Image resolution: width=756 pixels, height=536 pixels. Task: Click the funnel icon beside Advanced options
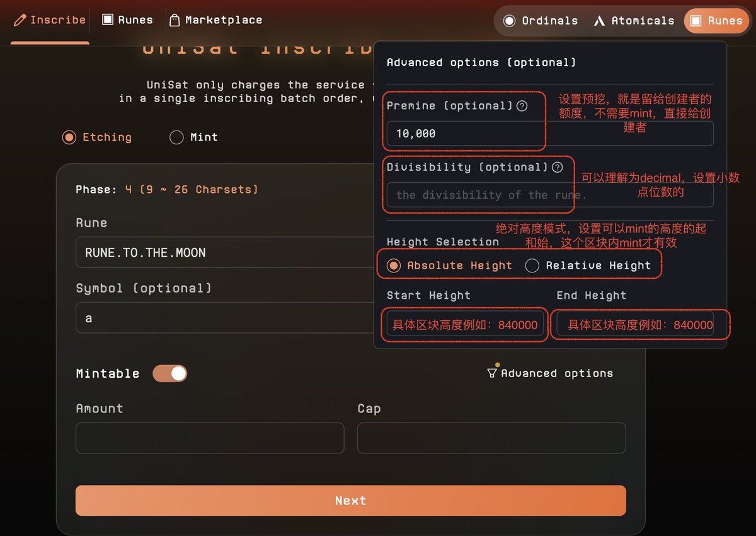492,373
